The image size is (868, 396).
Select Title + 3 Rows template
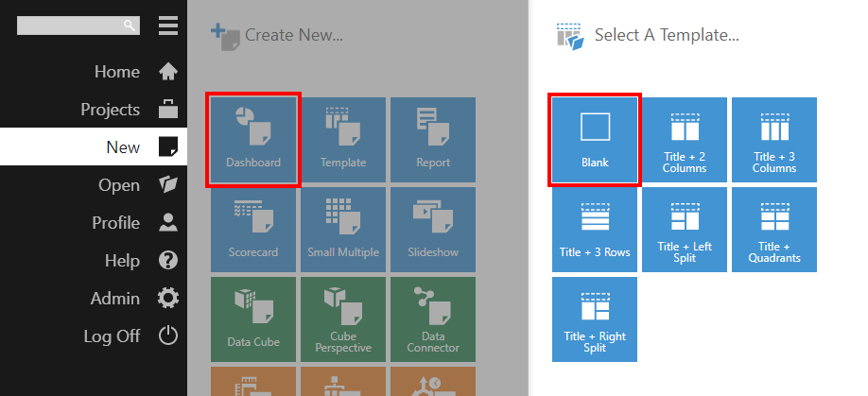pyautogui.click(x=595, y=230)
